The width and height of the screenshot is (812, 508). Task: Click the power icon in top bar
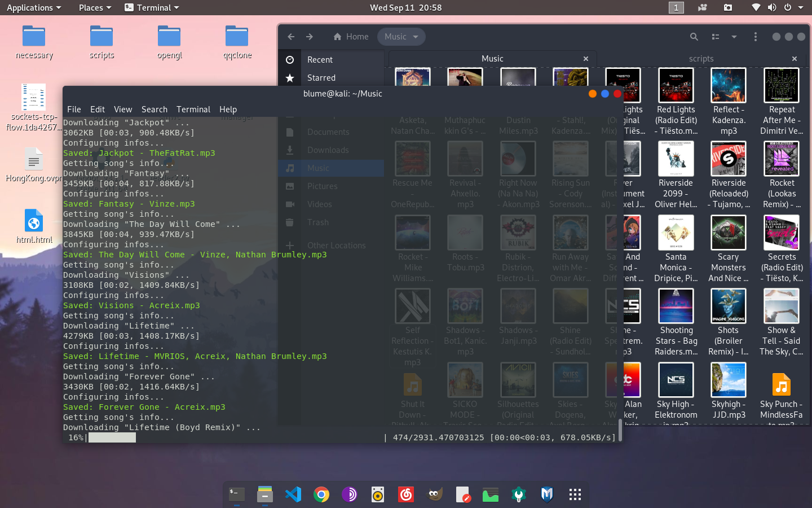(x=788, y=7)
